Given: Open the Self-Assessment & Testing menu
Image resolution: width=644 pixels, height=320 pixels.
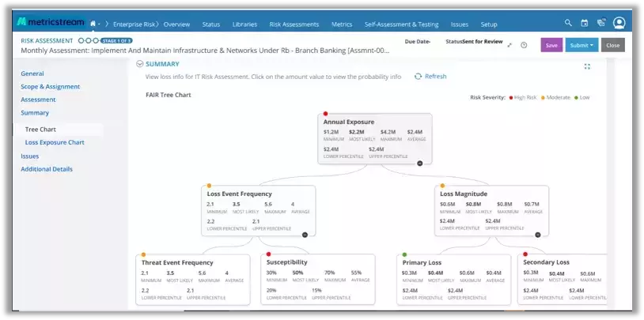Looking at the screenshot, I should [401, 24].
